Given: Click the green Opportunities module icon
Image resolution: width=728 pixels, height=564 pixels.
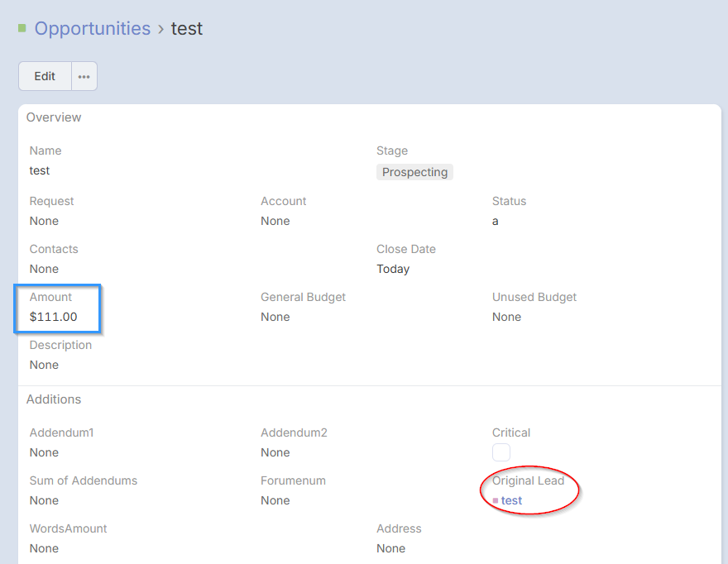Looking at the screenshot, I should coord(22,29).
